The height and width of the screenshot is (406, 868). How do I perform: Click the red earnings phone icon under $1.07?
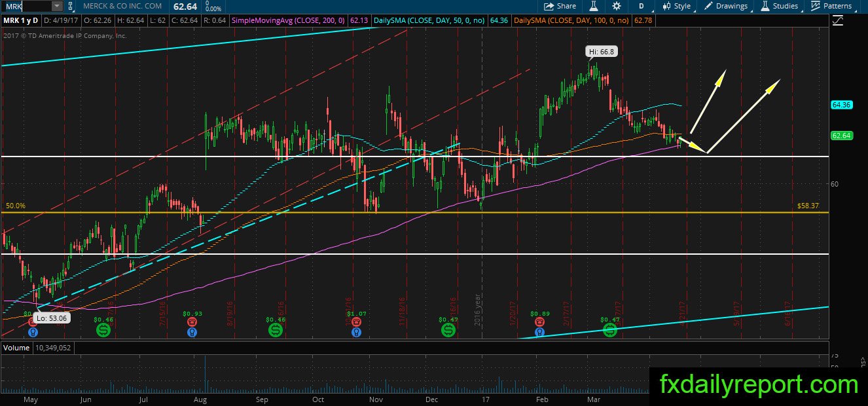pyautogui.click(x=355, y=322)
